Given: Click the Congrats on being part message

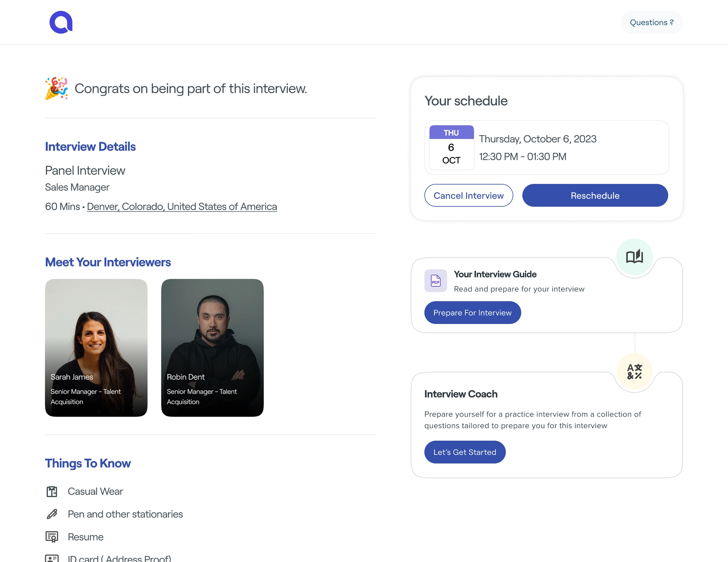Looking at the screenshot, I should pyautogui.click(x=191, y=88).
